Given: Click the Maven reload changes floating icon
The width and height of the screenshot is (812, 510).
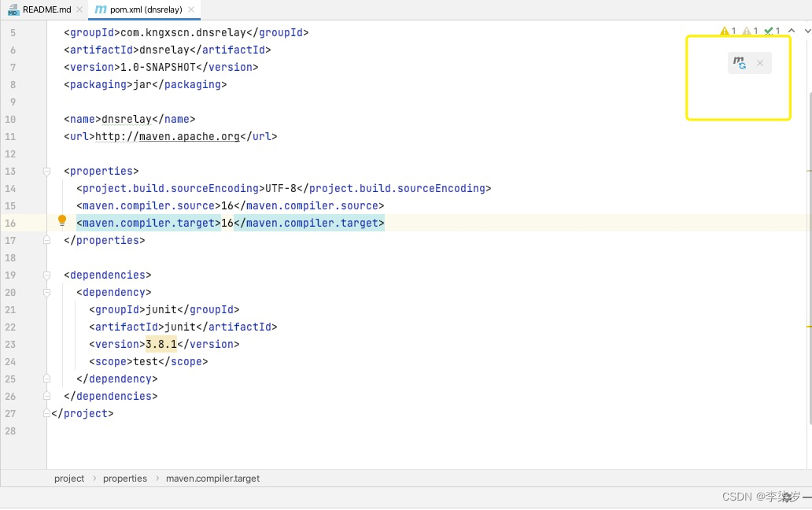Looking at the screenshot, I should [x=740, y=63].
